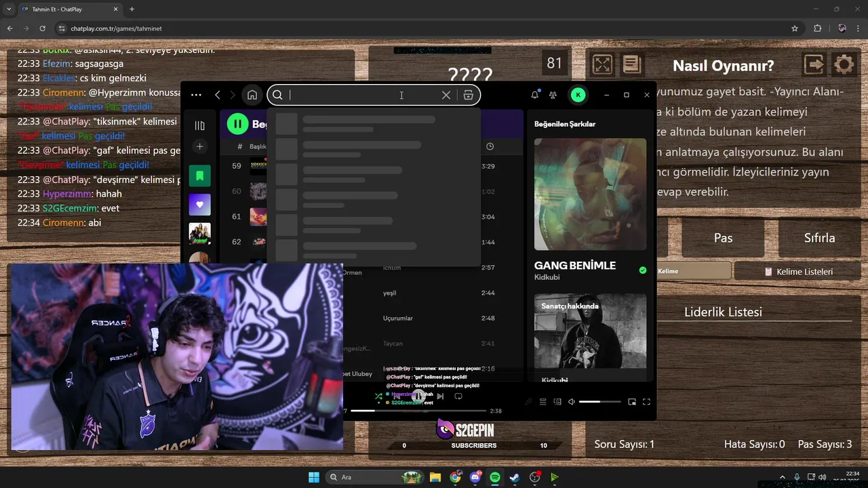Click the Pas button
The image size is (868, 488).
pos(723,238)
